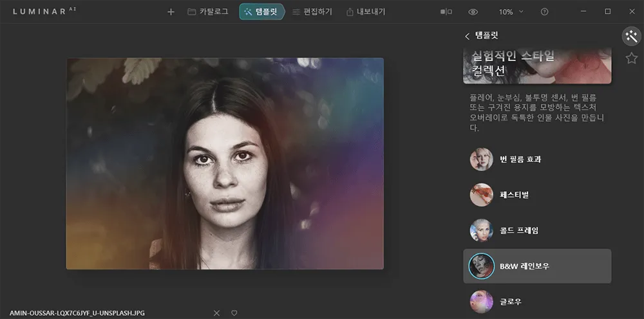
Task: Click the plus icon to add photos
Action: [x=171, y=12]
